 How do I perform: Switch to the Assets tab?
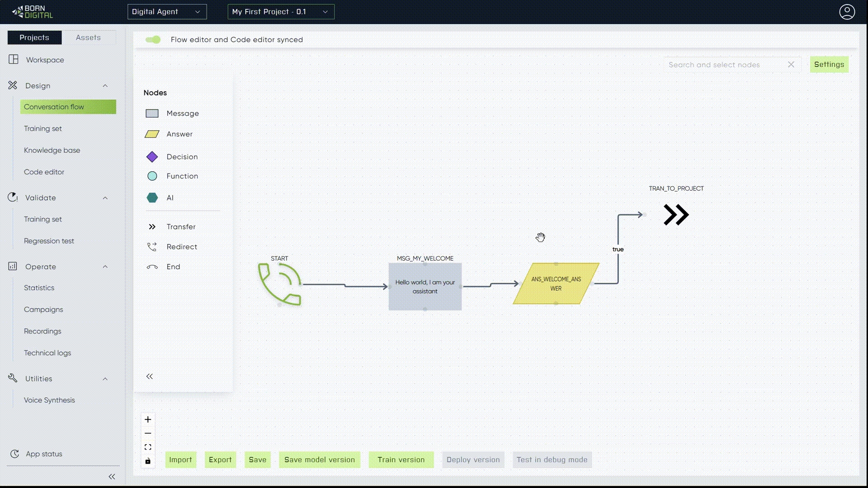(x=88, y=38)
